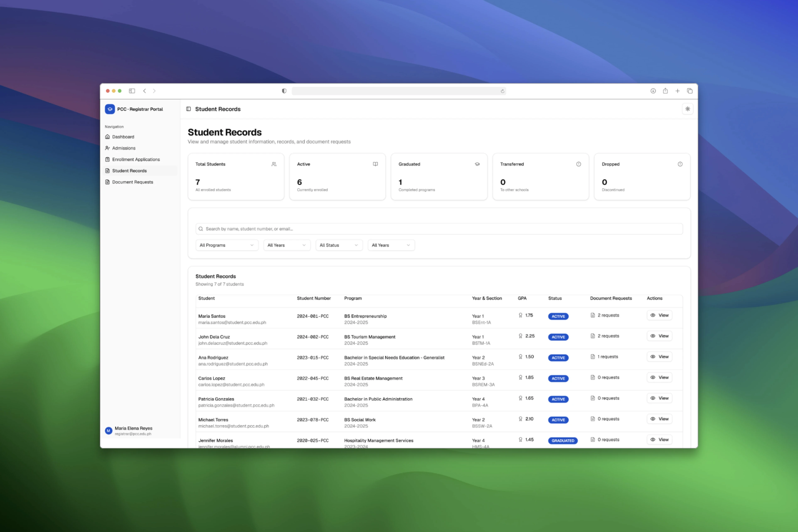View Michael Torres's record
The width and height of the screenshot is (798, 532).
[659, 419]
